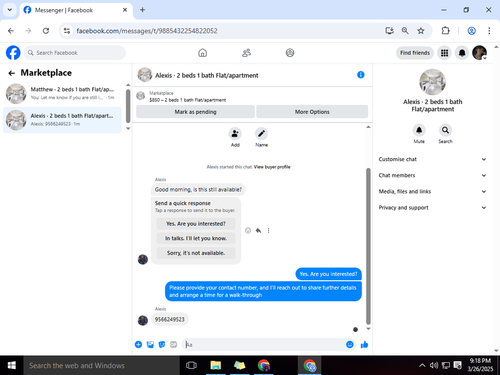500x375 pixels.
Task: Click Alexis profile thumbnail in right panel
Action: pyautogui.click(x=432, y=82)
